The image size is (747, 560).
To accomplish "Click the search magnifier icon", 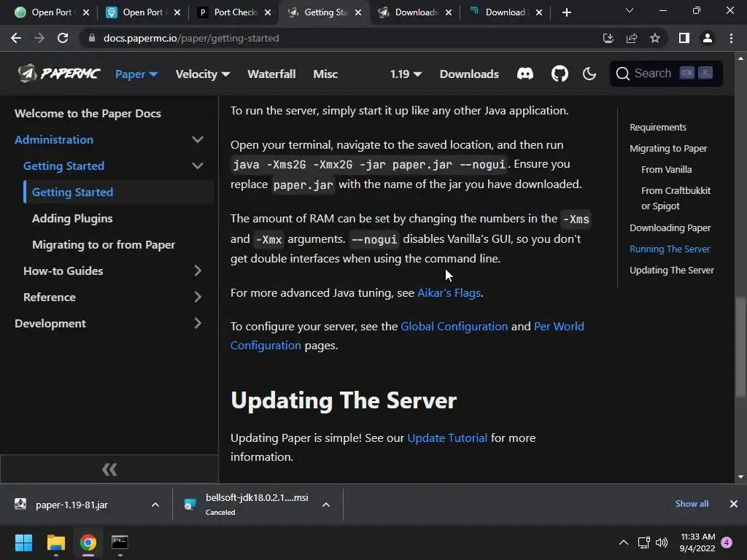I will (x=623, y=74).
